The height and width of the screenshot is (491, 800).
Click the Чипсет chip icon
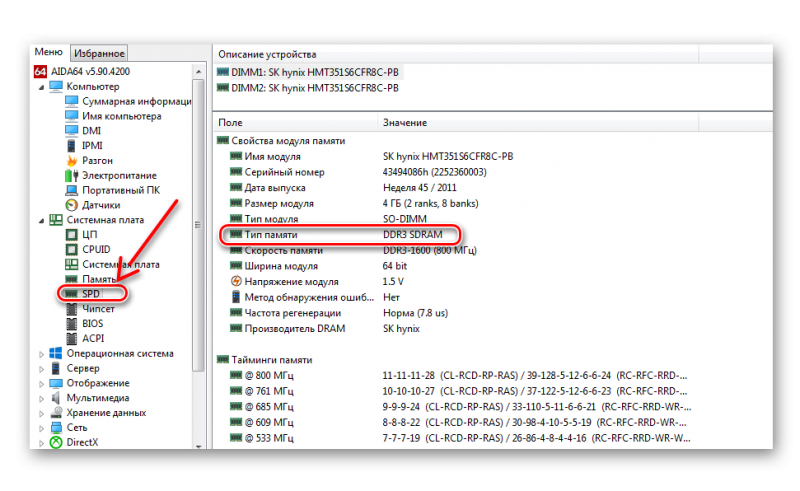(72, 309)
